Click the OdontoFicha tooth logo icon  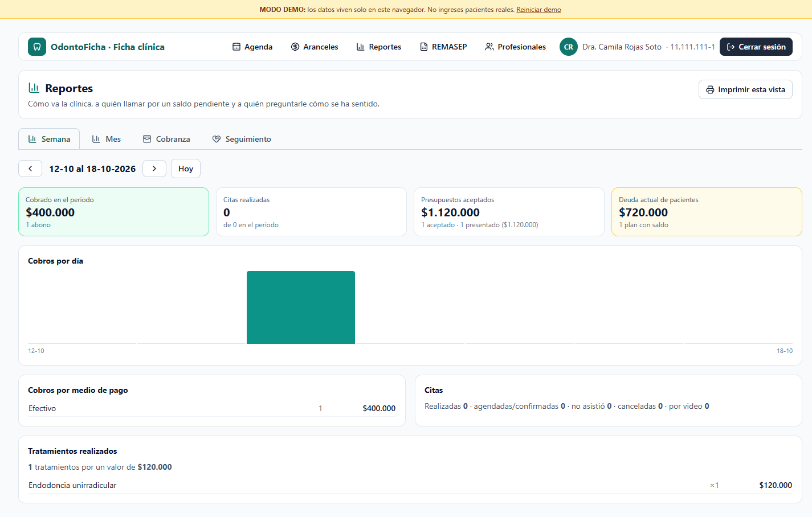pos(37,47)
